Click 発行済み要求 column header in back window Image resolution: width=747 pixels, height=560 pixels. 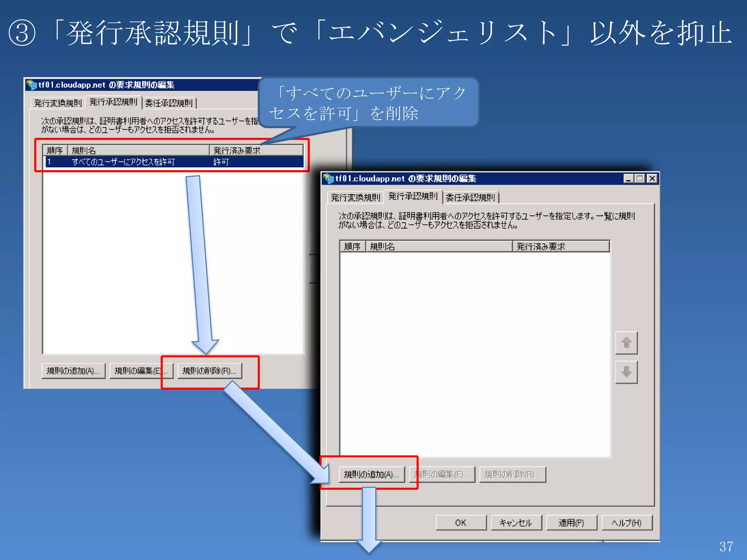click(x=256, y=151)
